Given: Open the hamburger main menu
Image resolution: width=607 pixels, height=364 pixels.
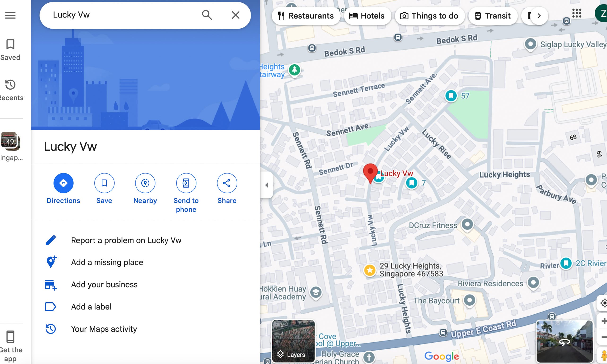Looking at the screenshot, I should click(10, 15).
